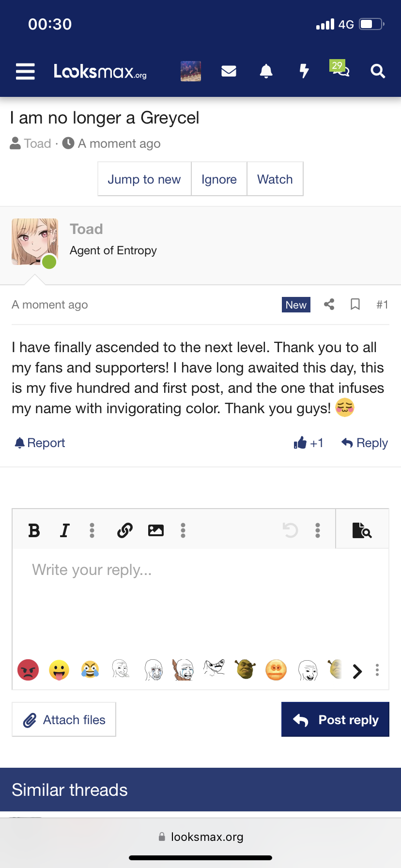The image size is (401, 868).
Task: Open the notifications bell icon
Action: pyautogui.click(x=266, y=72)
